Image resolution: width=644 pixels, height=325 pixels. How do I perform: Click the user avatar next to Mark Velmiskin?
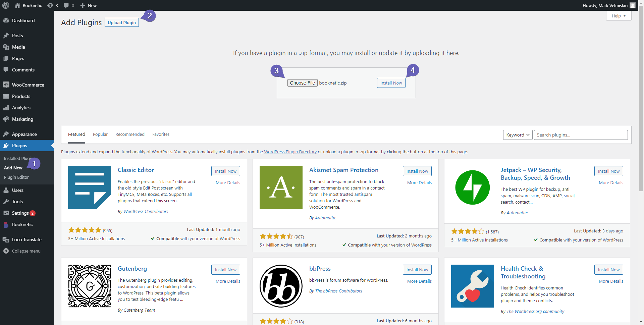click(x=633, y=5)
